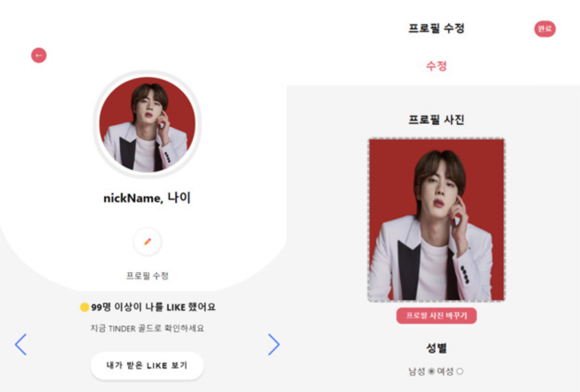
Task: Click the 성별 section heading
Action: (436, 348)
